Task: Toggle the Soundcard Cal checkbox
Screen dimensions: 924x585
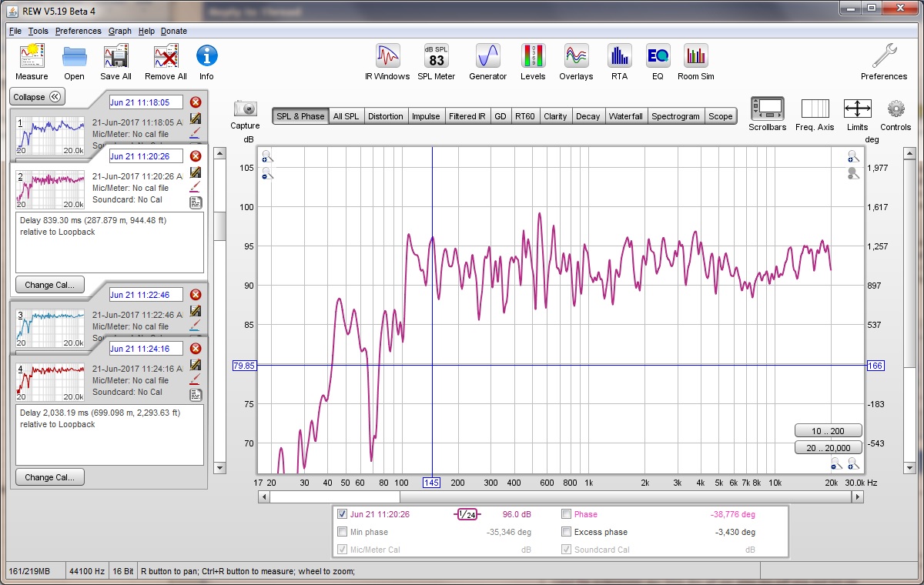Action: tap(566, 550)
